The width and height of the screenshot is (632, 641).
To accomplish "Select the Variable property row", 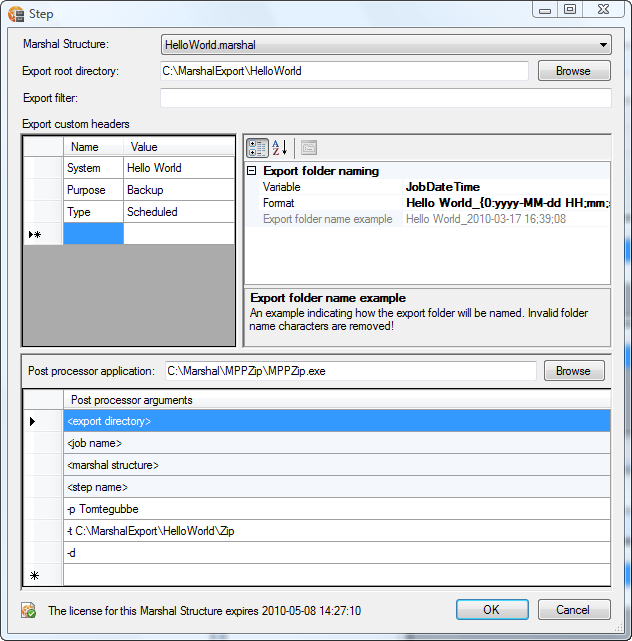I will click(428, 187).
